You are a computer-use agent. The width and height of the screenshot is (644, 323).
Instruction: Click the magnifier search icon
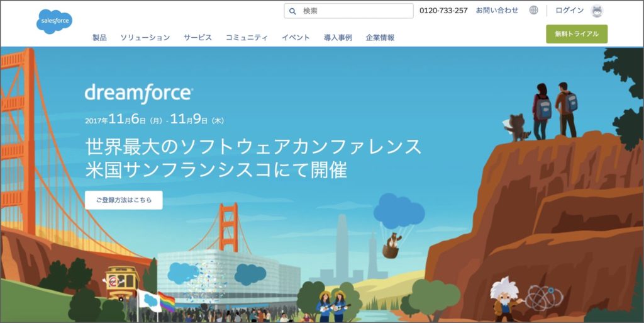[292, 11]
